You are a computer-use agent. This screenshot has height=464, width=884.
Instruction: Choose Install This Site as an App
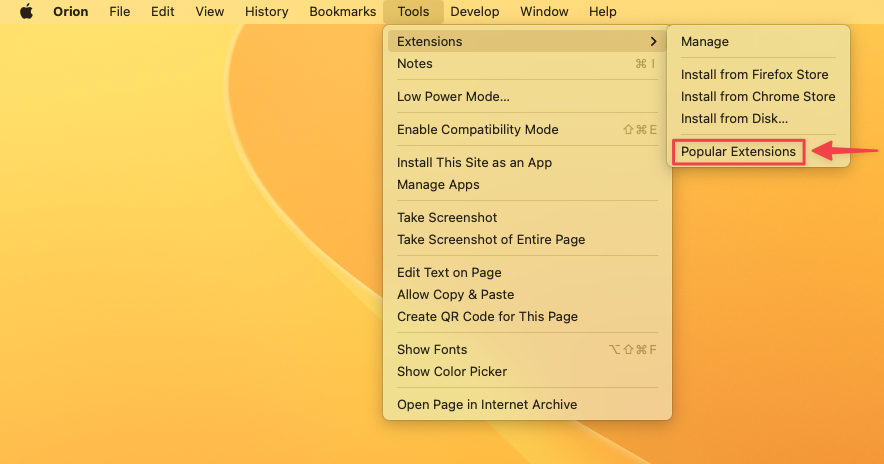coord(527,162)
